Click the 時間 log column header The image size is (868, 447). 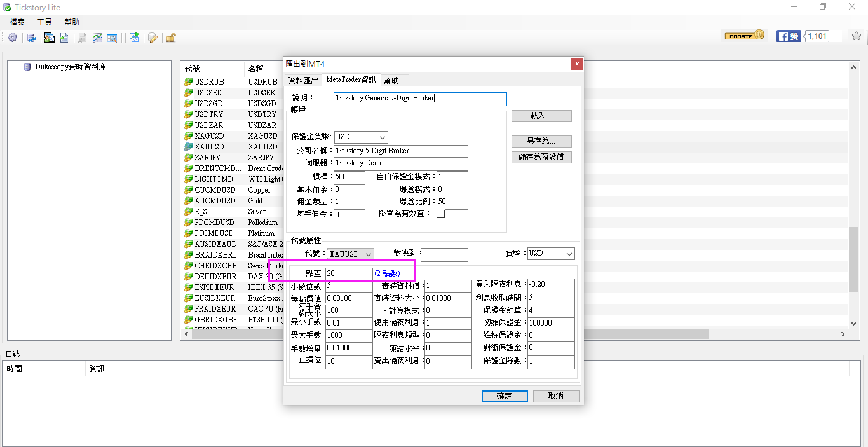click(x=44, y=369)
